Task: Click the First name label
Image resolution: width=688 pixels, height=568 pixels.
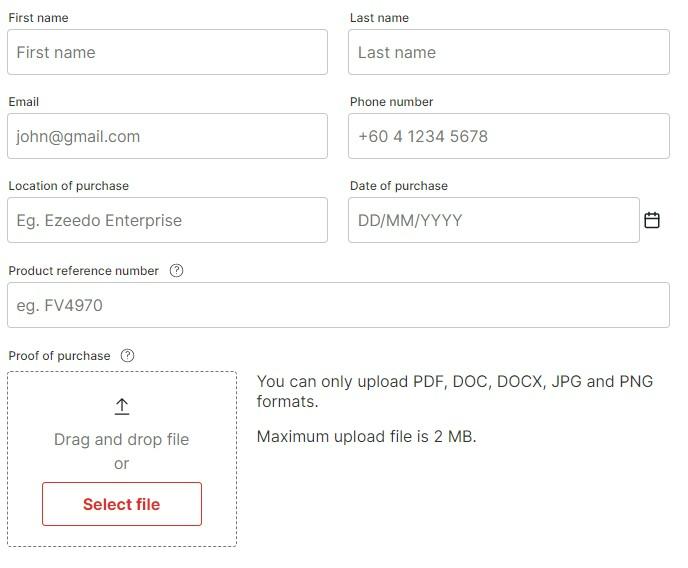Action: [38, 18]
